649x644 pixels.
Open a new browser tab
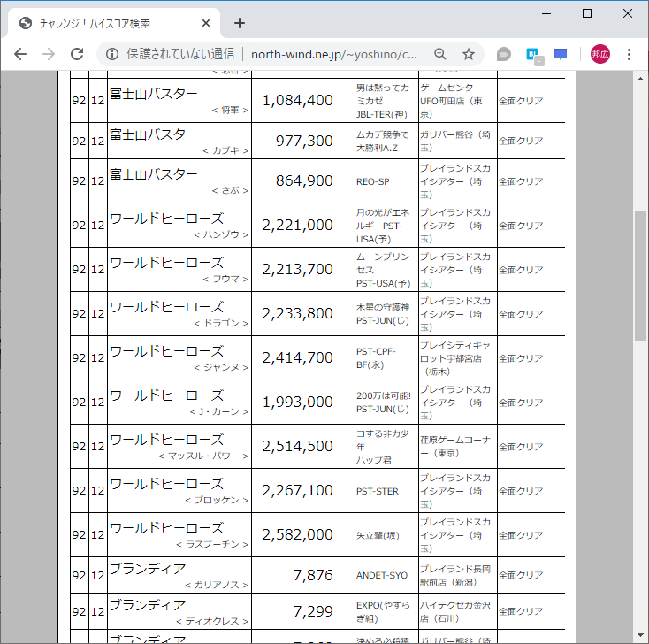[x=240, y=23]
